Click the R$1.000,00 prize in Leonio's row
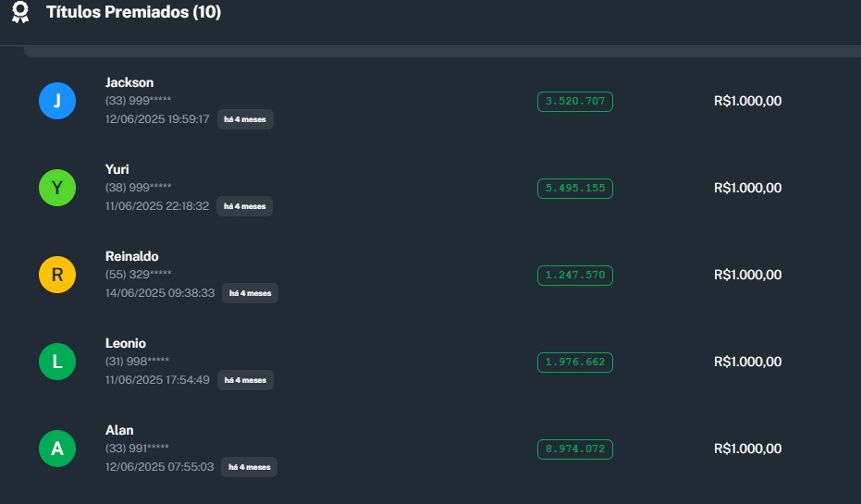861x504 pixels. [747, 362]
